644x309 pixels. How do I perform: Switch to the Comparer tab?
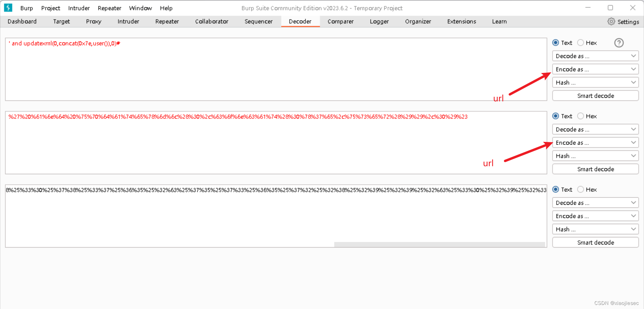[340, 21]
